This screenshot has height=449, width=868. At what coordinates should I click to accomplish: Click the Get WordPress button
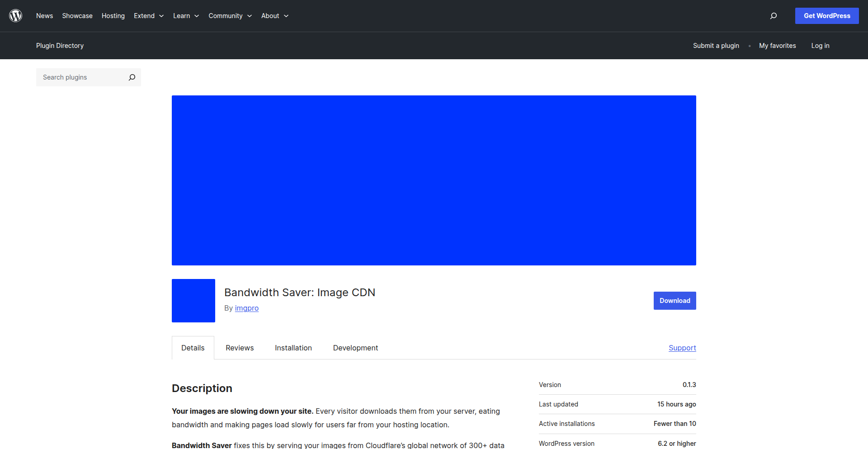point(827,15)
